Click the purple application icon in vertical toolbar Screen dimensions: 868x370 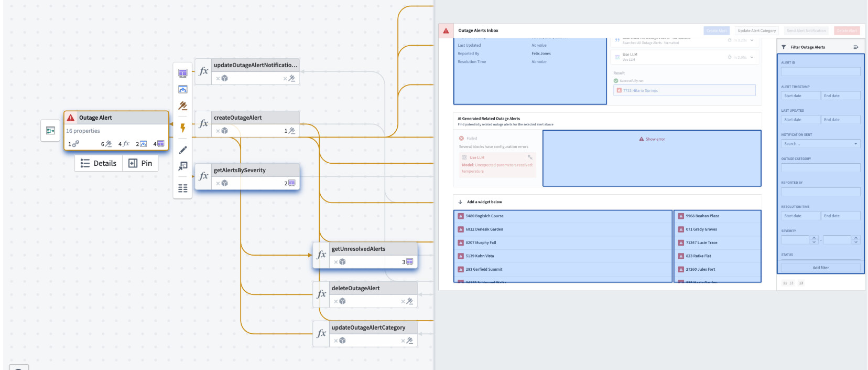tap(183, 73)
